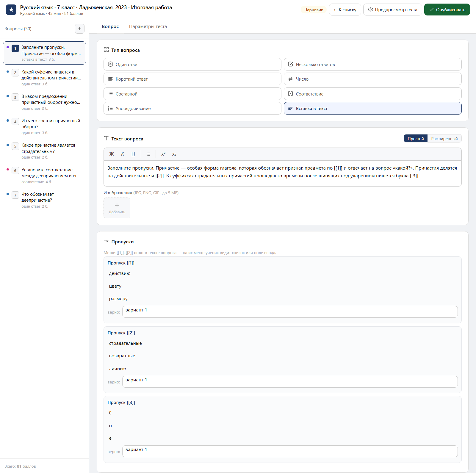Select question type Один ответ
Screen dimensions: 476x473
(x=192, y=64)
